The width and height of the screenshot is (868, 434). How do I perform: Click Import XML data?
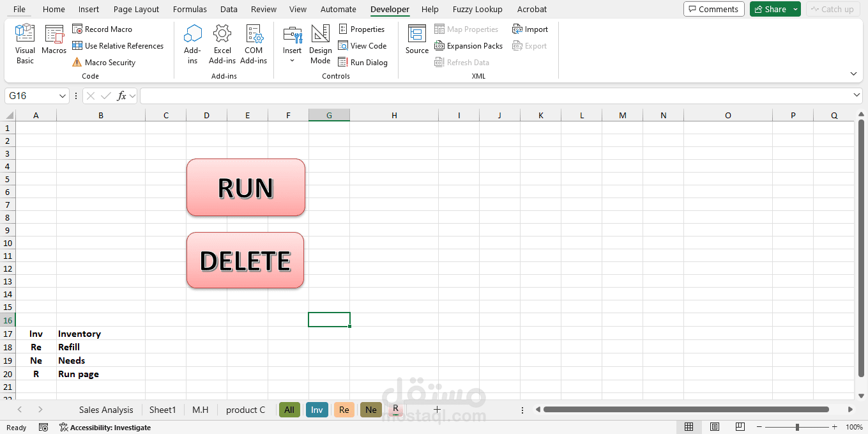click(x=530, y=29)
